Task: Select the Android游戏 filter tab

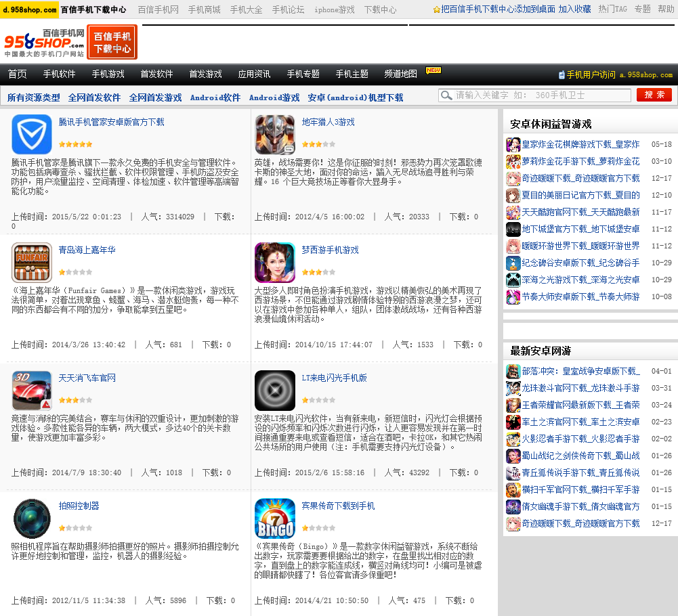Action: tap(274, 97)
